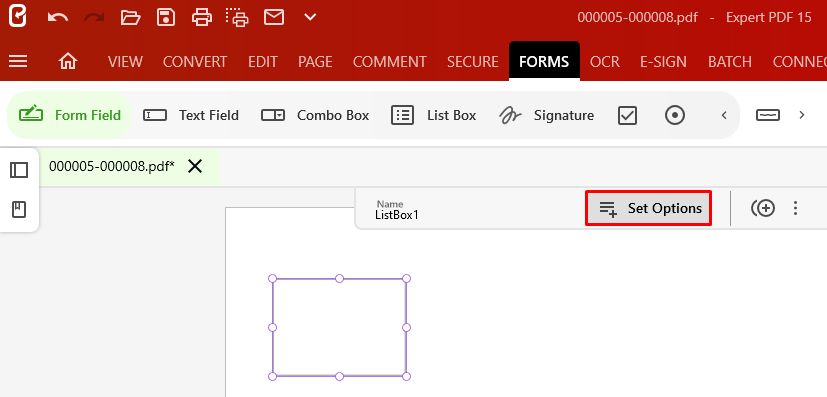The height and width of the screenshot is (397, 827).
Task: Open the three-dot more options menu
Action: click(x=795, y=208)
